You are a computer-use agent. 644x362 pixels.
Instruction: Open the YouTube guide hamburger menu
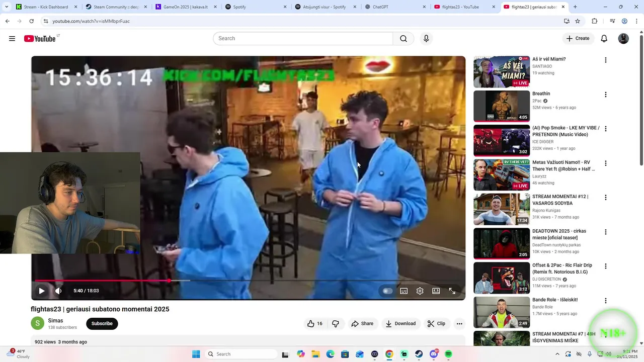(12, 39)
